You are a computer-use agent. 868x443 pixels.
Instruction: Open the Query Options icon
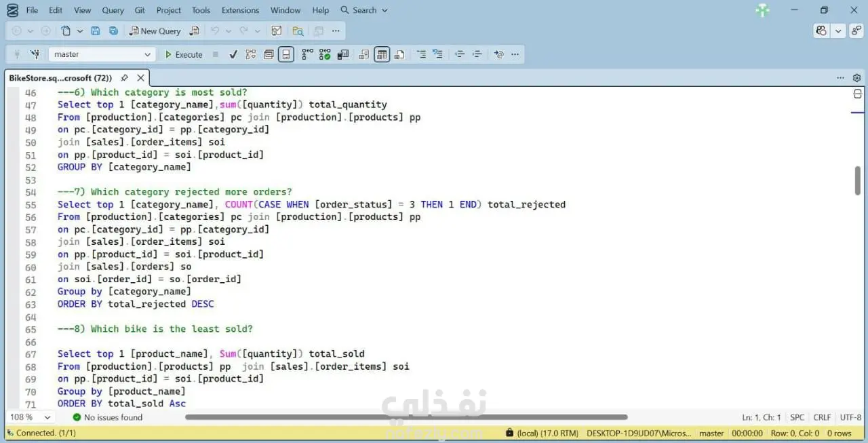click(269, 54)
